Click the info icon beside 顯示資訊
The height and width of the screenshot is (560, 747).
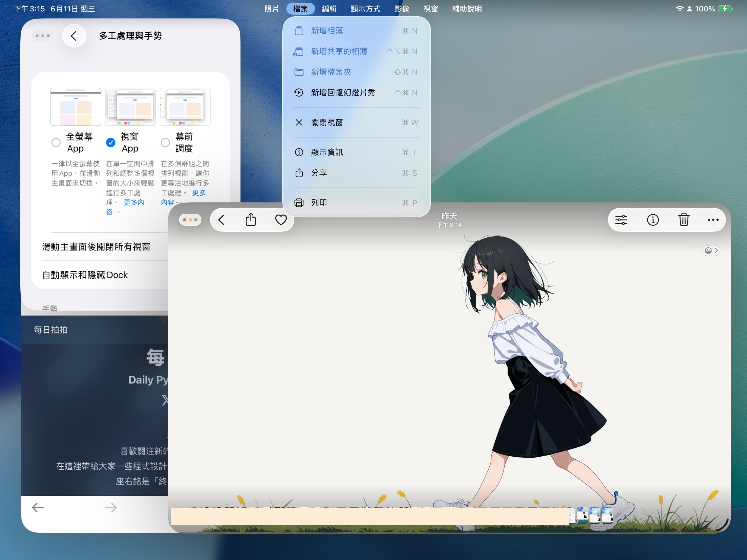coord(299,152)
